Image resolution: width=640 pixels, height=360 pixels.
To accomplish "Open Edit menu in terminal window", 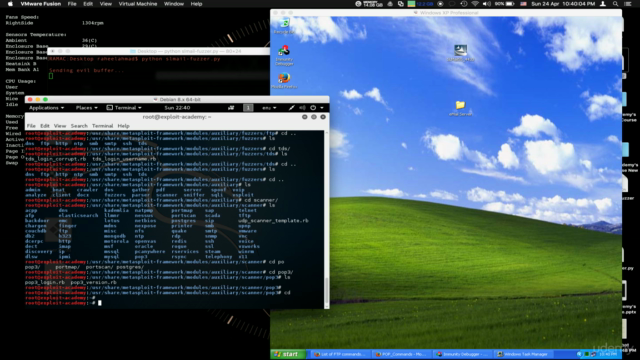I will coord(44,126).
